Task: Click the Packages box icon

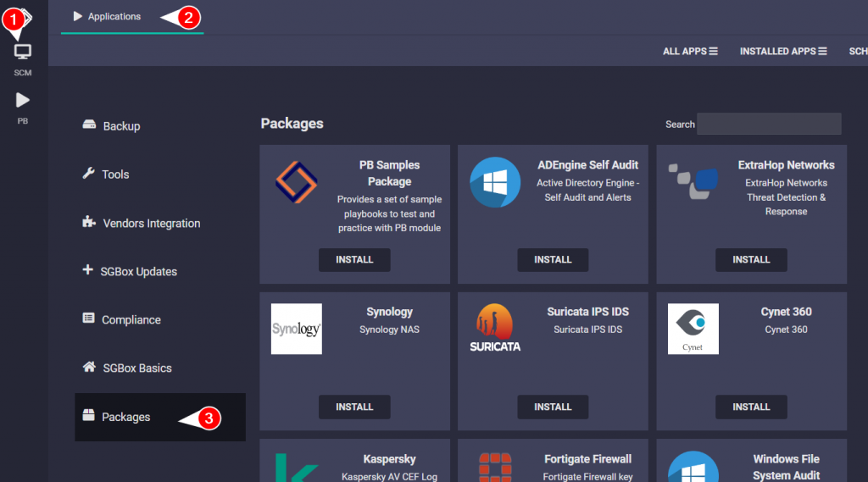Action: click(88, 415)
